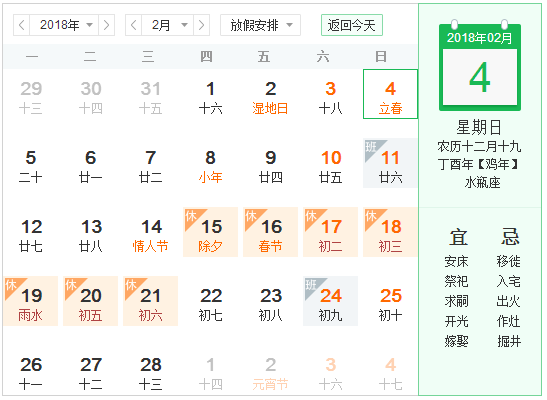Click 掘井 in the 忌 list

(x=509, y=341)
